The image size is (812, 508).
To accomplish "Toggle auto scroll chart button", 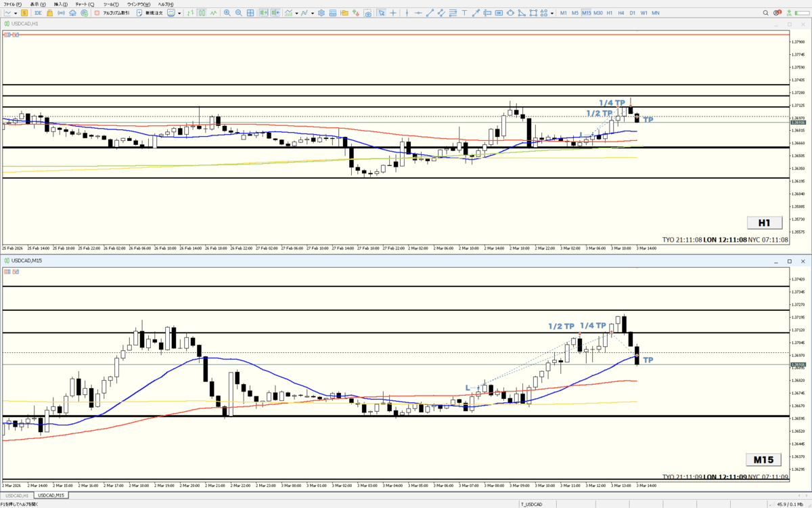I will click(263, 13).
